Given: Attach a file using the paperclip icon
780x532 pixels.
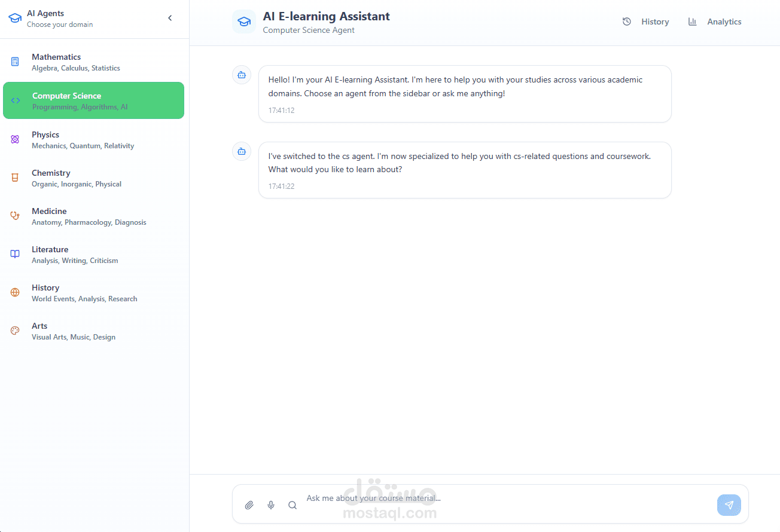Looking at the screenshot, I should click(249, 505).
